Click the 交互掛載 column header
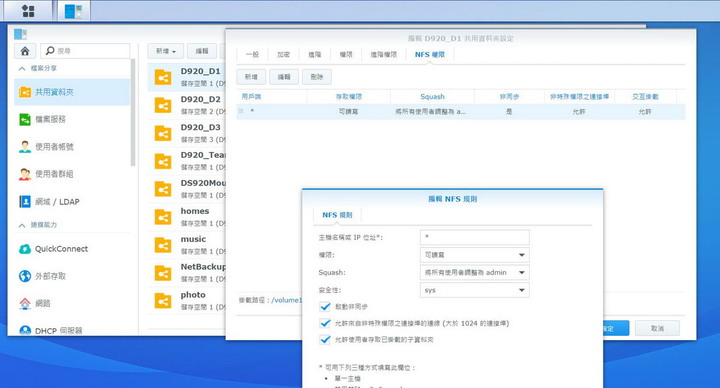The width and height of the screenshot is (720, 388). point(645,96)
